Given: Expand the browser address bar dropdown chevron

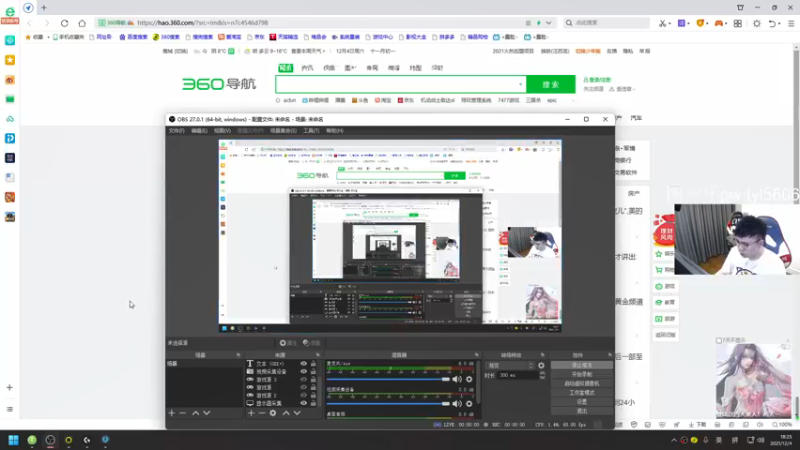Looking at the screenshot, I should click(548, 23).
